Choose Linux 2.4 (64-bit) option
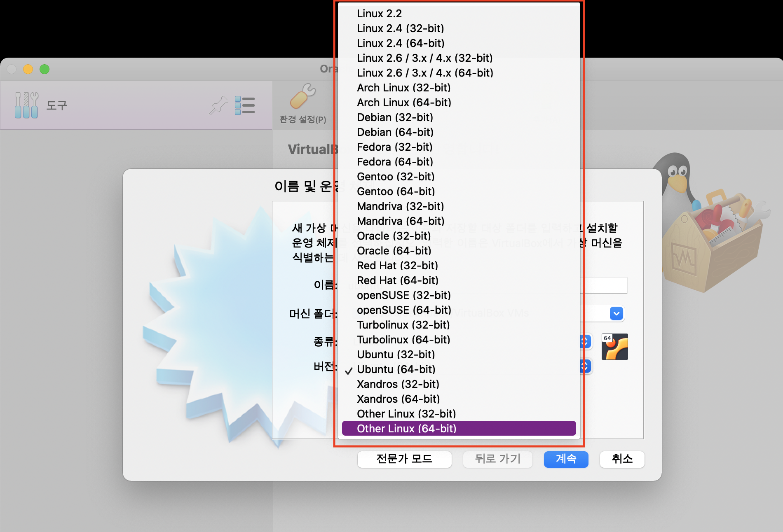Image resolution: width=783 pixels, height=532 pixels. pos(459,43)
